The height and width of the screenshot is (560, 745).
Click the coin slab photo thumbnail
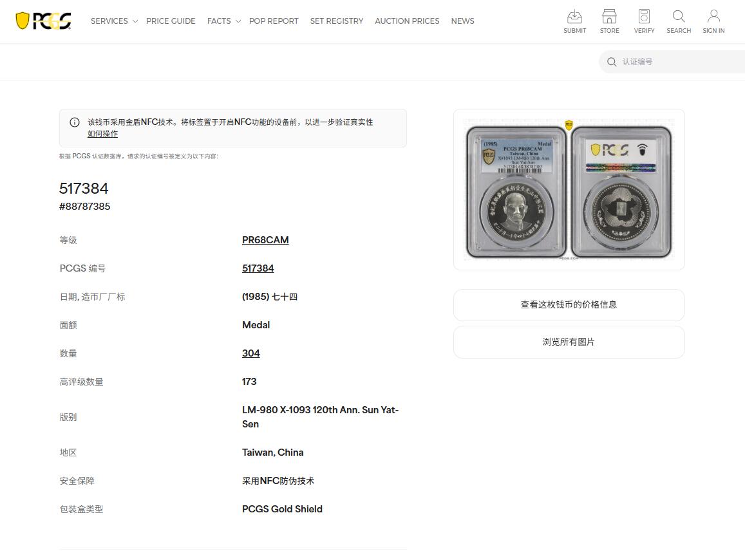pos(569,189)
